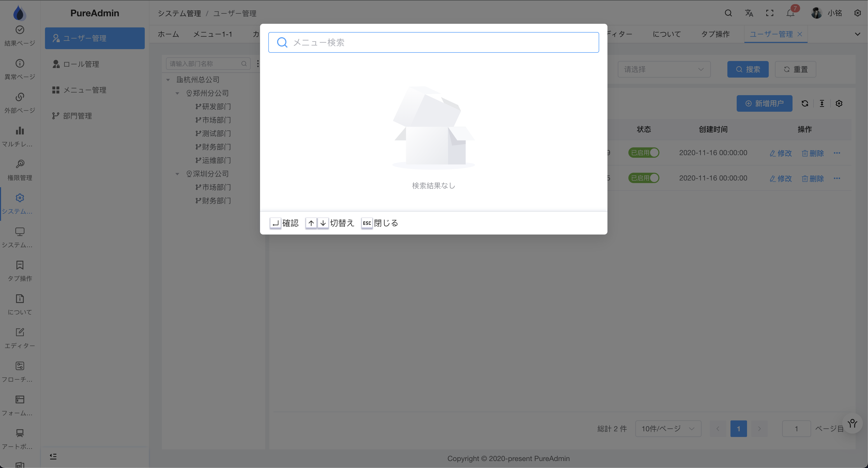
Task: Open the language translation icon
Action: point(749,13)
